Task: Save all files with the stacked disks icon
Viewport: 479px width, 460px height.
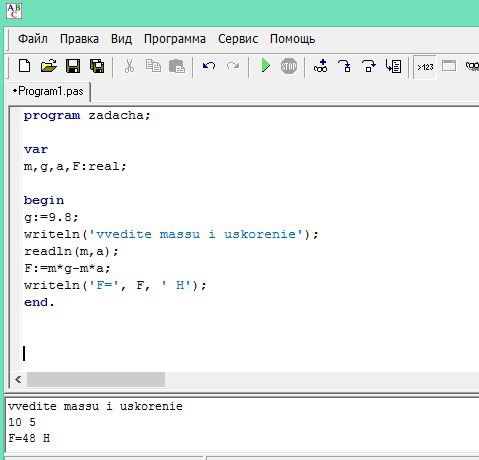Action: (97, 66)
